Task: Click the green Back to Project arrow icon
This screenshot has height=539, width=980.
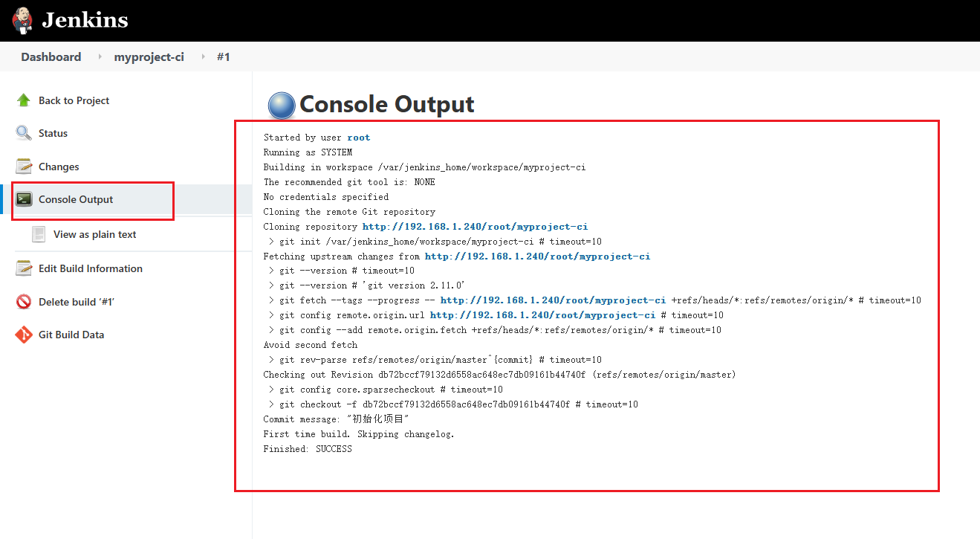Action: [x=24, y=100]
